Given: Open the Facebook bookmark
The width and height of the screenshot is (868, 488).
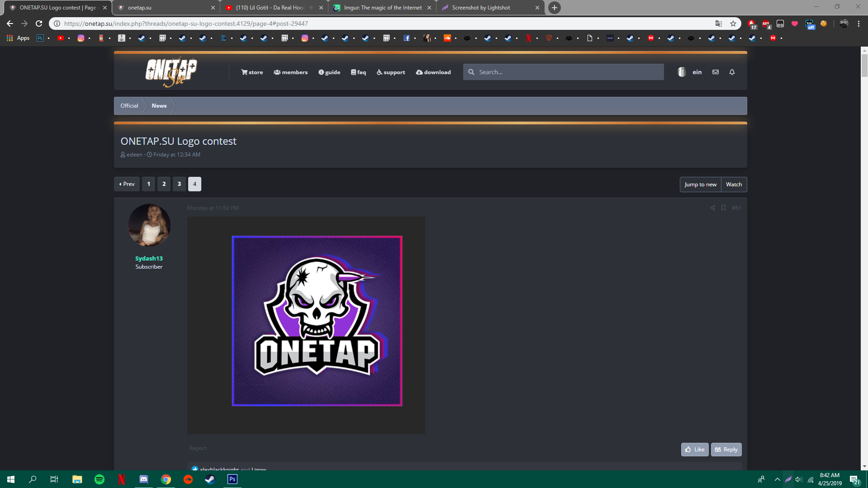Looking at the screenshot, I should pyautogui.click(x=407, y=38).
